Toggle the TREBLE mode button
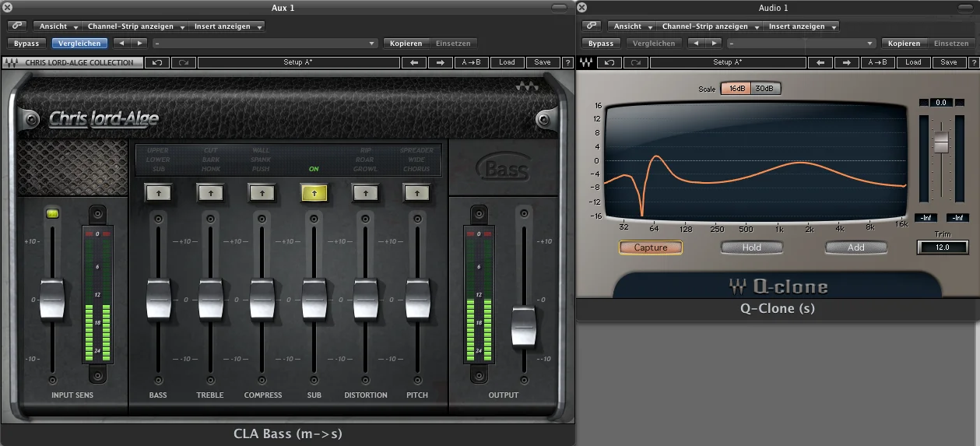This screenshot has height=446, width=980. pos(210,191)
